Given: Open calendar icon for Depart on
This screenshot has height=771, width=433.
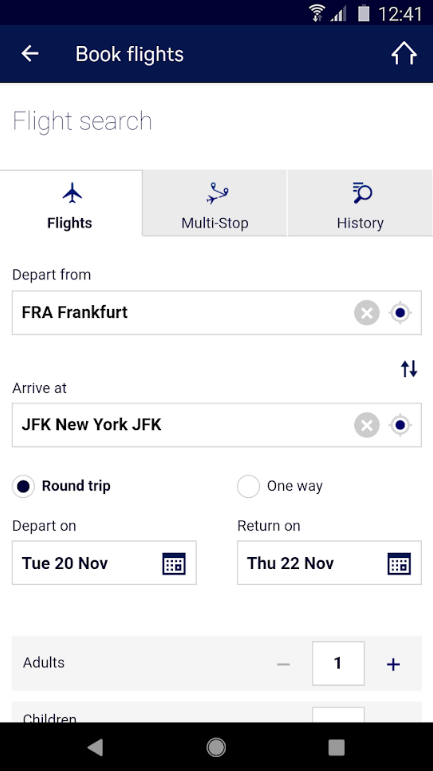Looking at the screenshot, I should tap(174, 563).
